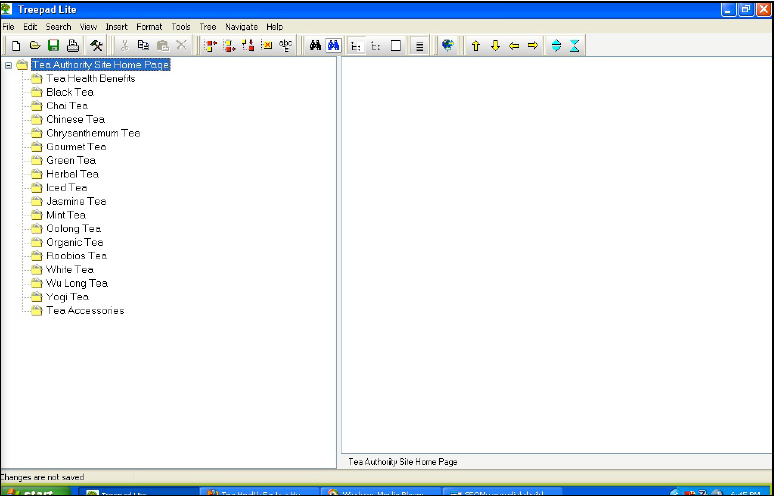Select the White Tea node
Screen dimensions: 774x496
click(70, 269)
